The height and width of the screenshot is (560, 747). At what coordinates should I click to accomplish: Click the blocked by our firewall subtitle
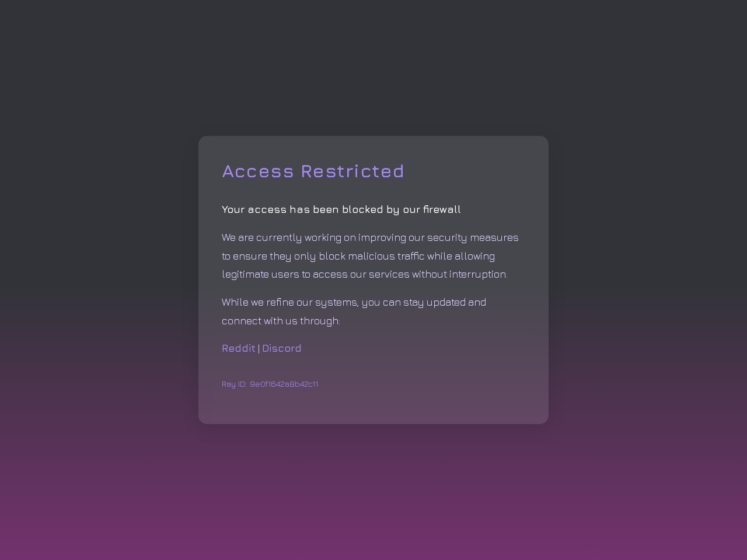click(x=341, y=209)
